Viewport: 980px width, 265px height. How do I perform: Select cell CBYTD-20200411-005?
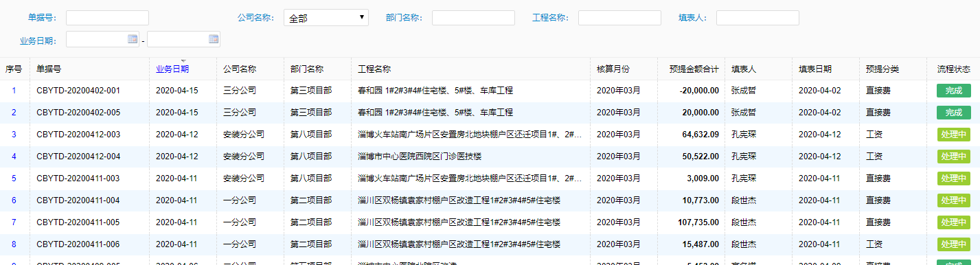pos(78,222)
